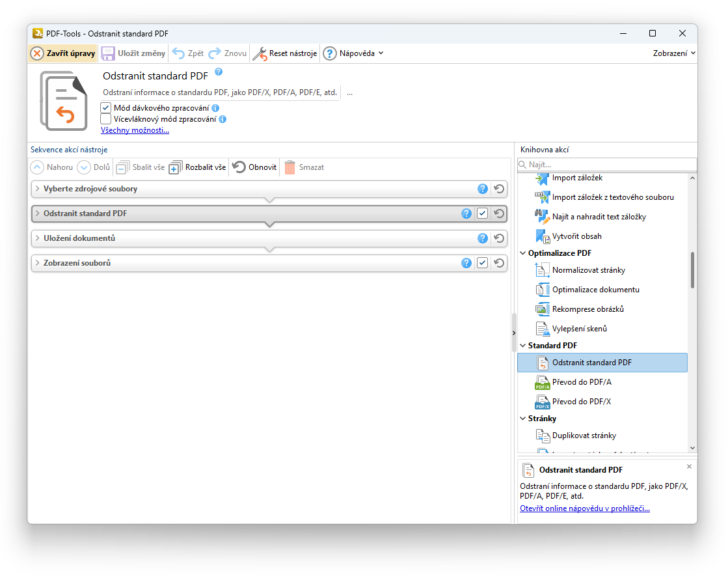
Task: Select Import záložek z textového souboru
Action: point(602,197)
